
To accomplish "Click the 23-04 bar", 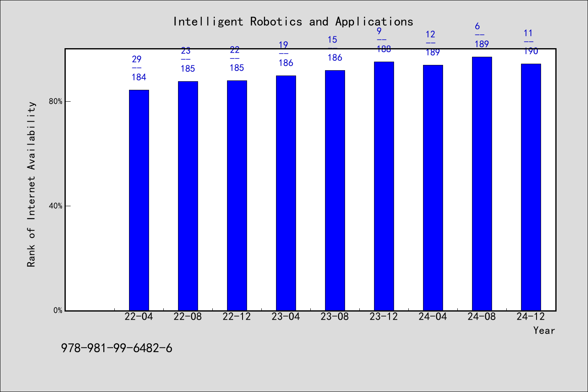I will (286, 193).
